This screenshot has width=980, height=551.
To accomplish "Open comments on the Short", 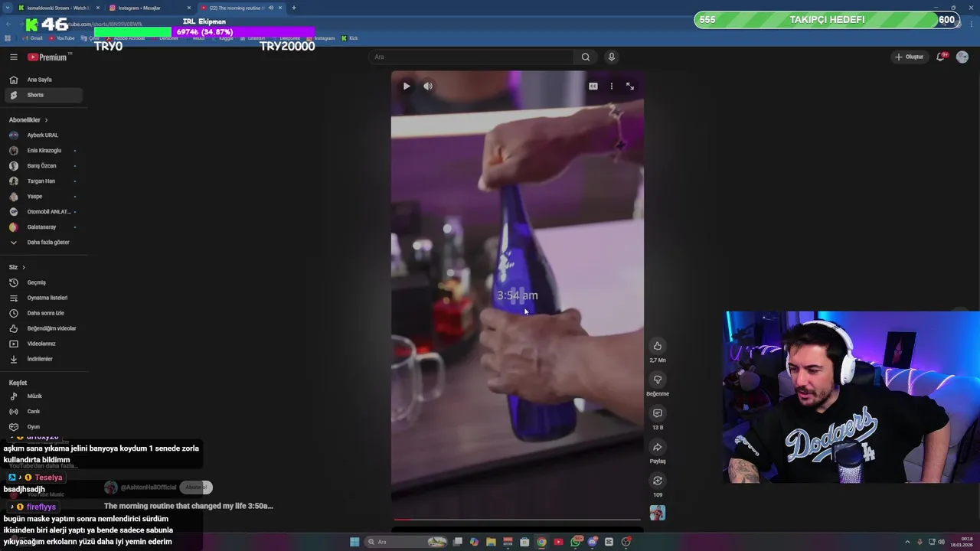I will (657, 413).
